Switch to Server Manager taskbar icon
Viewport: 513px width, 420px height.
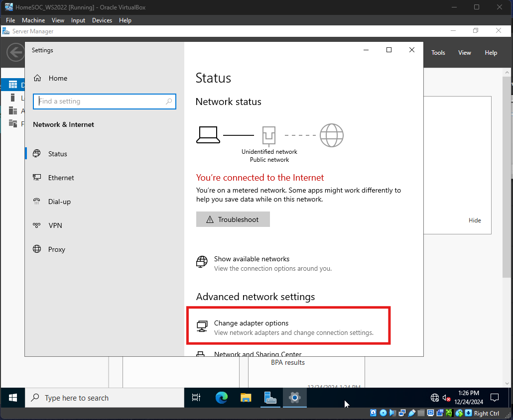tap(270, 398)
